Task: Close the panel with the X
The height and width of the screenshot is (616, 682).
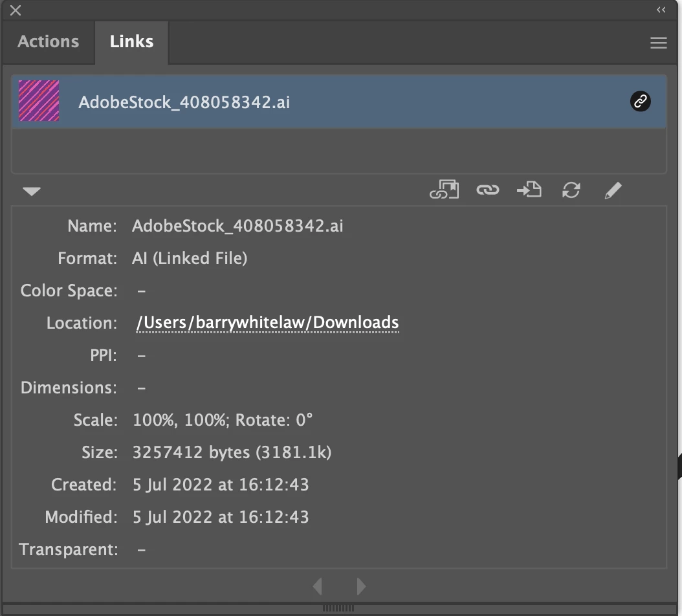Action: (16, 10)
